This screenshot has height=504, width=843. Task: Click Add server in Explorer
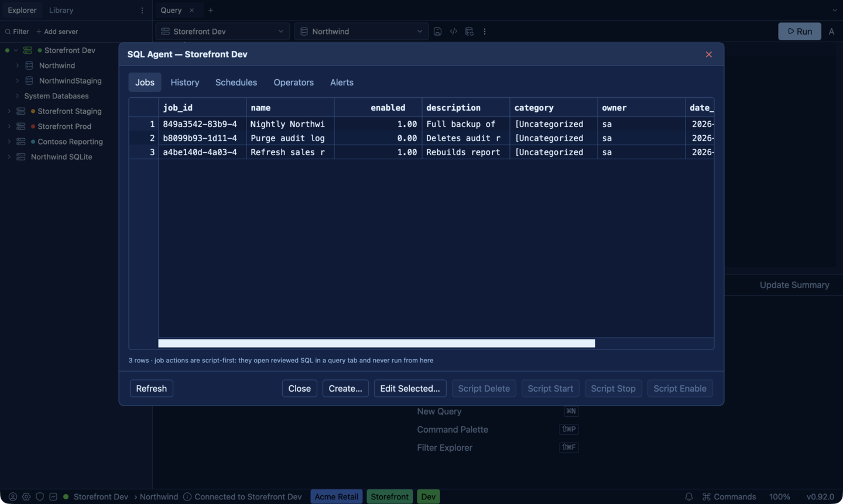click(x=57, y=32)
